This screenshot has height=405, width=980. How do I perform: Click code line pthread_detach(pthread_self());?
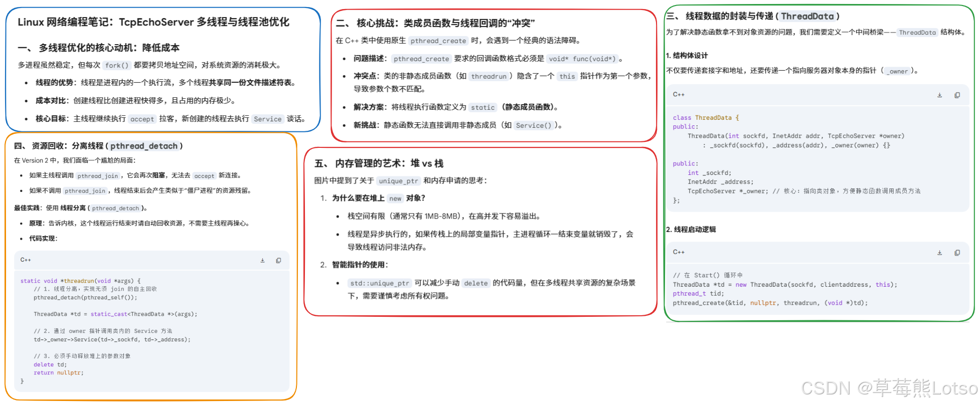[85, 298]
